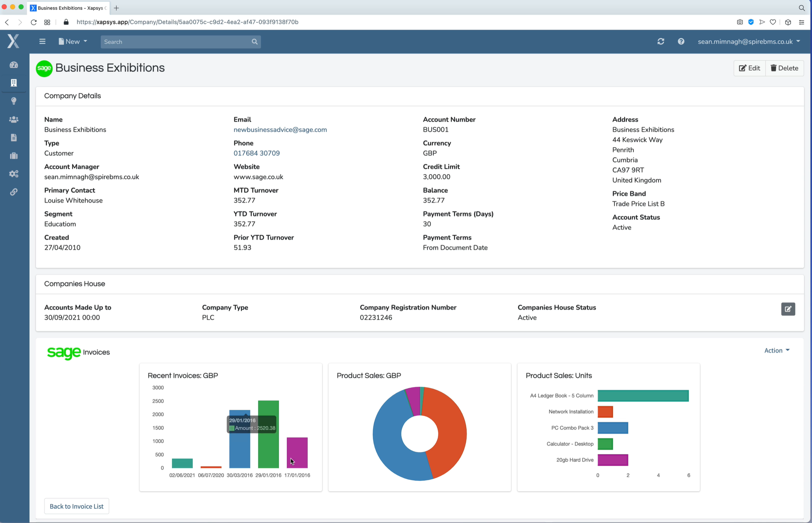Open the briefcase icon in sidebar
812x523 pixels.
click(14, 155)
